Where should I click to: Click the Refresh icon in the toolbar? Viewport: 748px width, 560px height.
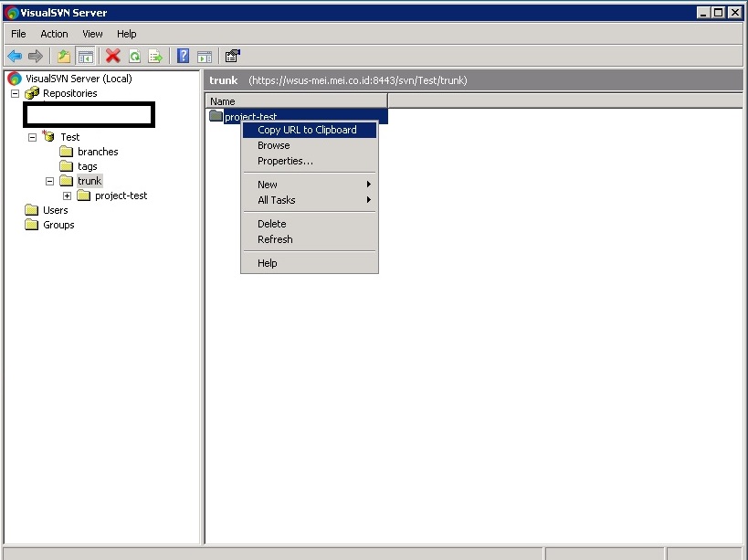(133, 56)
